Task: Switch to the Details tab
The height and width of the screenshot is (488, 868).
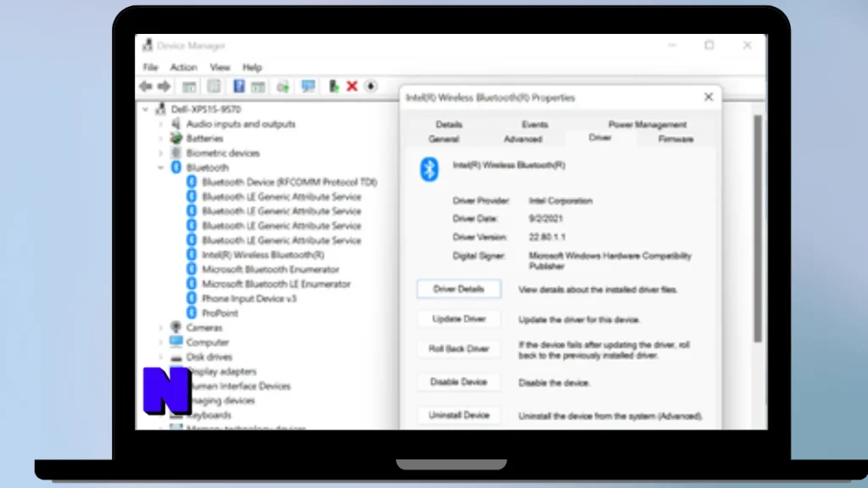Action: coord(449,125)
